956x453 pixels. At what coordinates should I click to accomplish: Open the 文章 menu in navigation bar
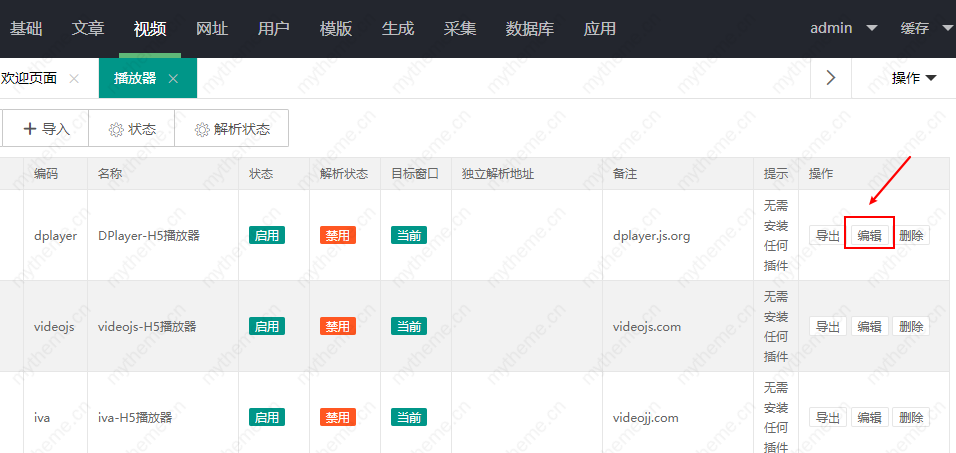pos(88,28)
